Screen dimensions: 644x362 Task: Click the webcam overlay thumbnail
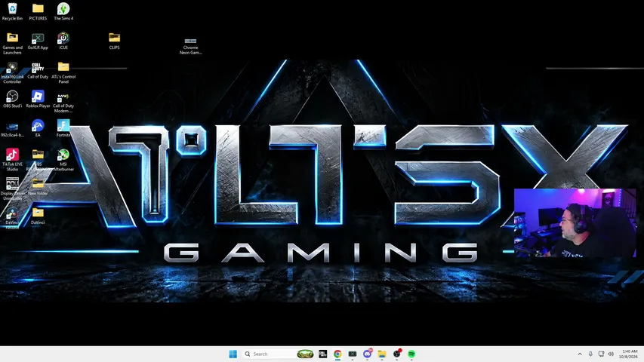click(x=575, y=223)
